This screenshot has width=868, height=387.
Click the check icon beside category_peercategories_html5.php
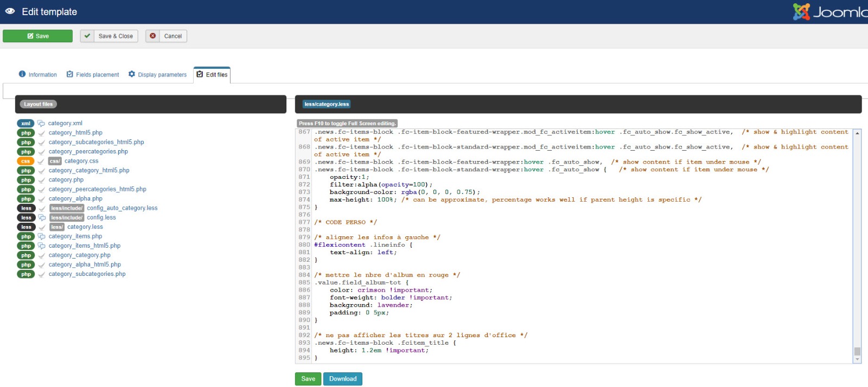42,190
